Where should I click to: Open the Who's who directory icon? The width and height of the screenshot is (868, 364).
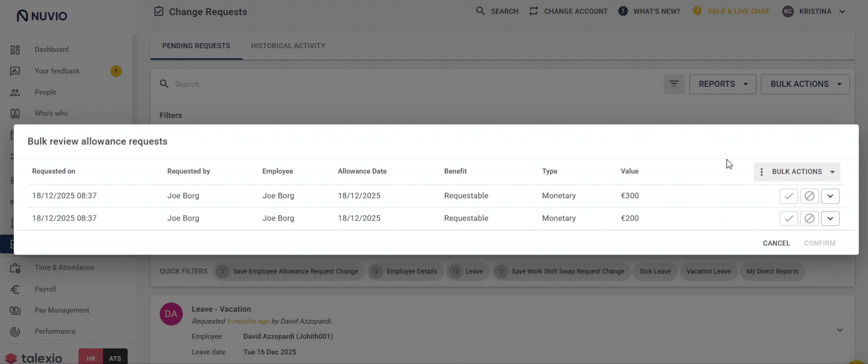tap(15, 114)
